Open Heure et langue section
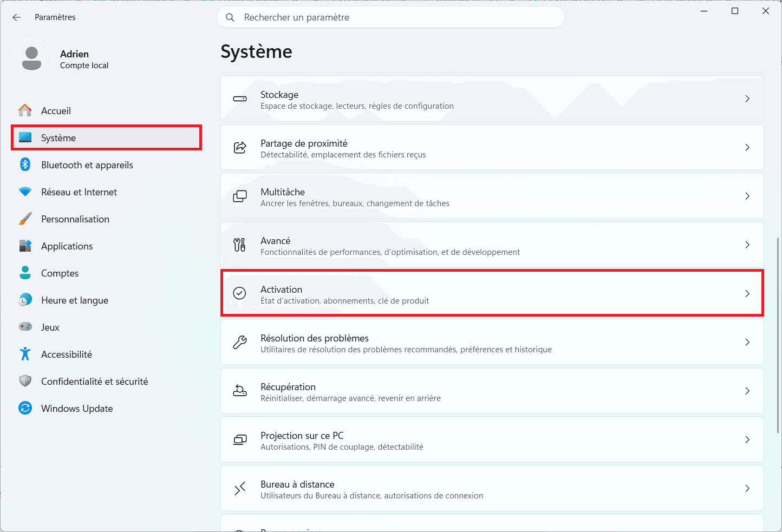 coord(106,300)
